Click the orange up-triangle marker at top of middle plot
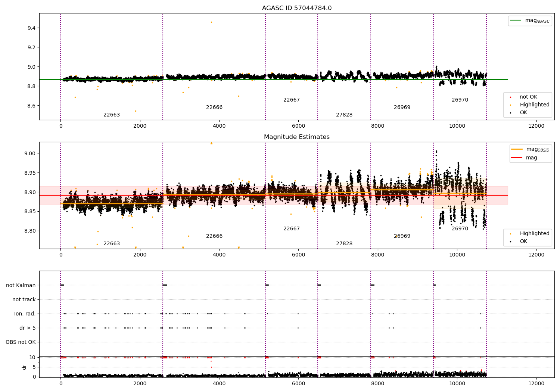The height and width of the screenshot is (392, 560). pyautogui.click(x=211, y=143)
